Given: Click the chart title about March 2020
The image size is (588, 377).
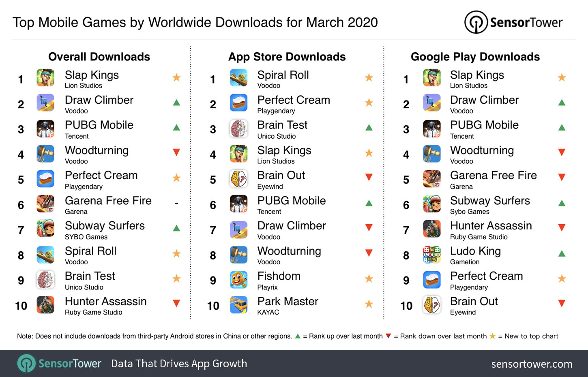Looking at the screenshot, I should (195, 22).
